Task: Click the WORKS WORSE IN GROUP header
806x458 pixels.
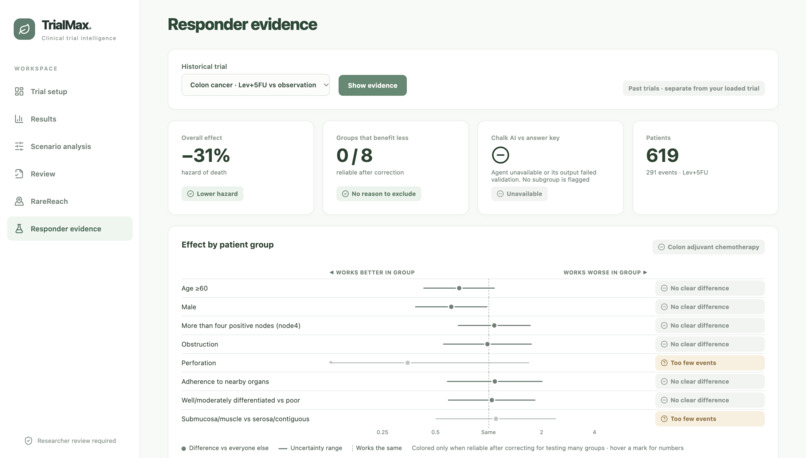Action: pos(605,272)
